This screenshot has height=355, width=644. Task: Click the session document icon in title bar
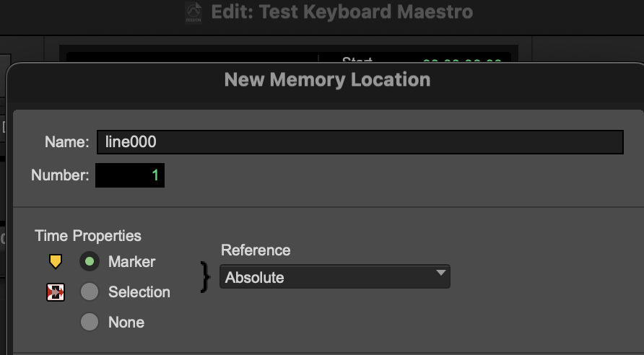point(193,12)
